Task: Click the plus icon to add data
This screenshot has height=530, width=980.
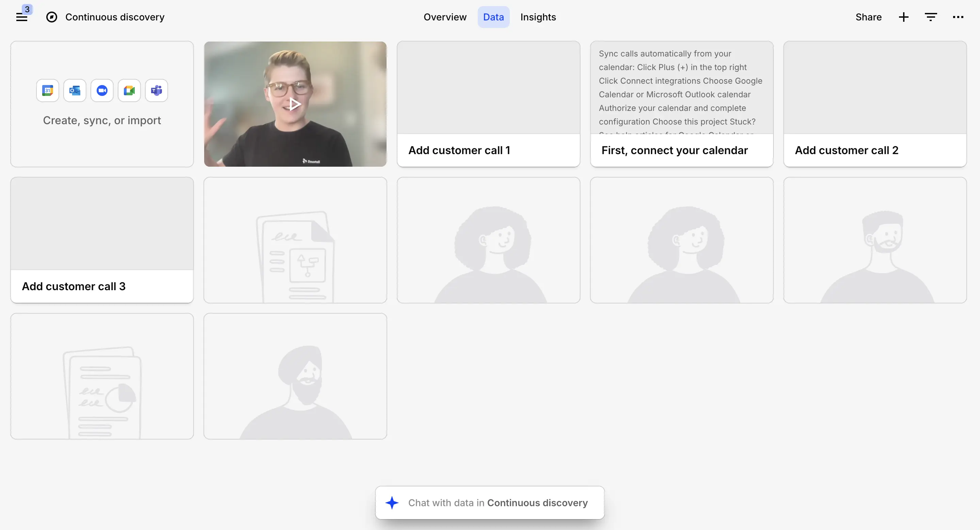Action: point(903,17)
